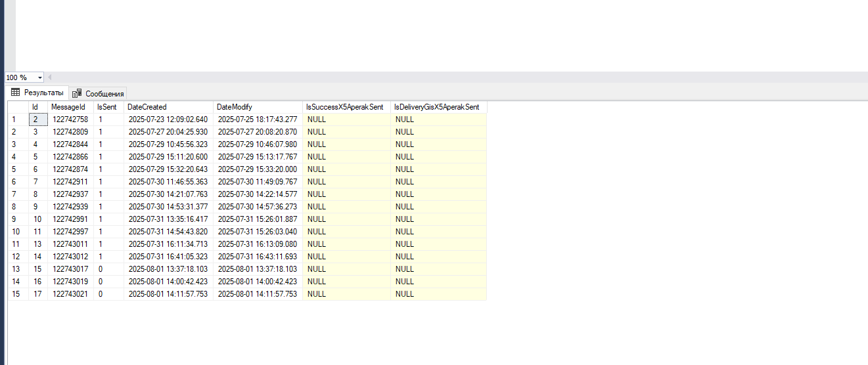Click DateCreated cell 2025-08-01 13:37:18.103
Screen dimensions: 868x365
[169, 269]
